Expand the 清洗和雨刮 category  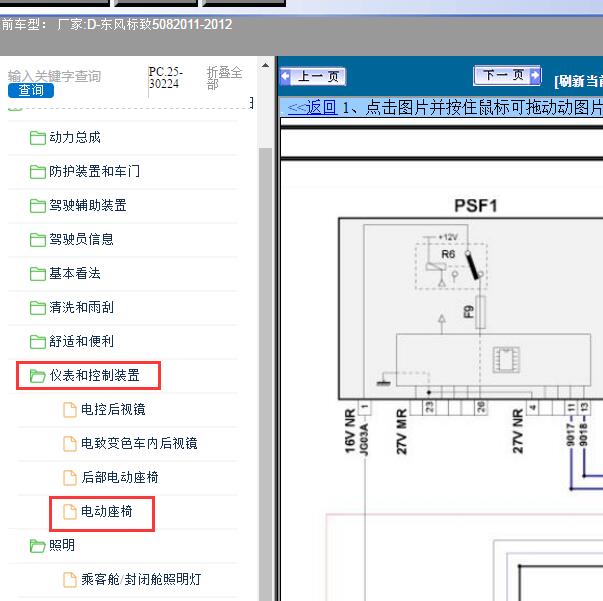82,307
